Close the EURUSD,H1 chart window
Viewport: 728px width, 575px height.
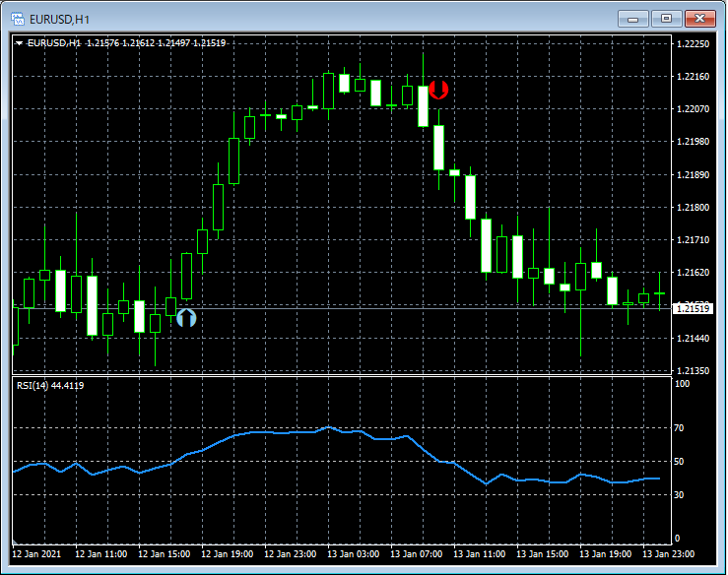click(699, 19)
